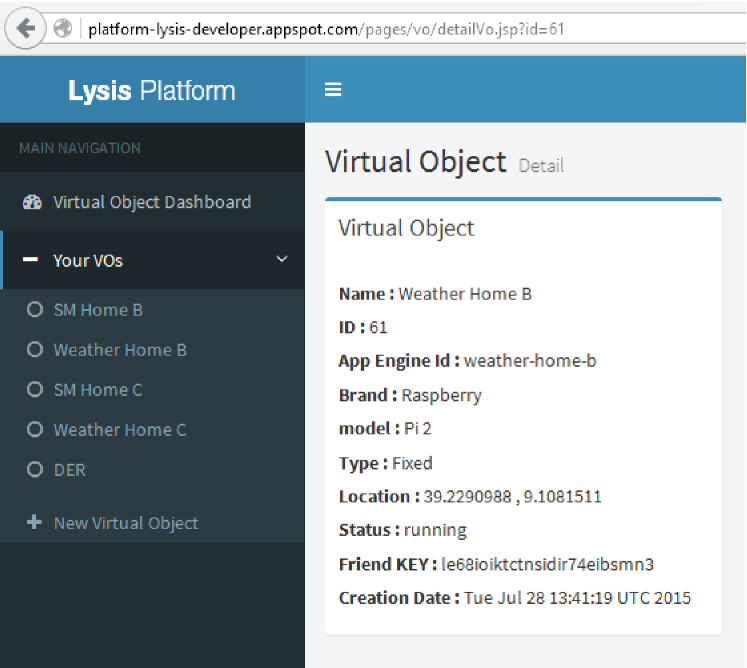Viewport: 747px width, 668px height.
Task: Select SM Home C from list
Action: [98, 390]
